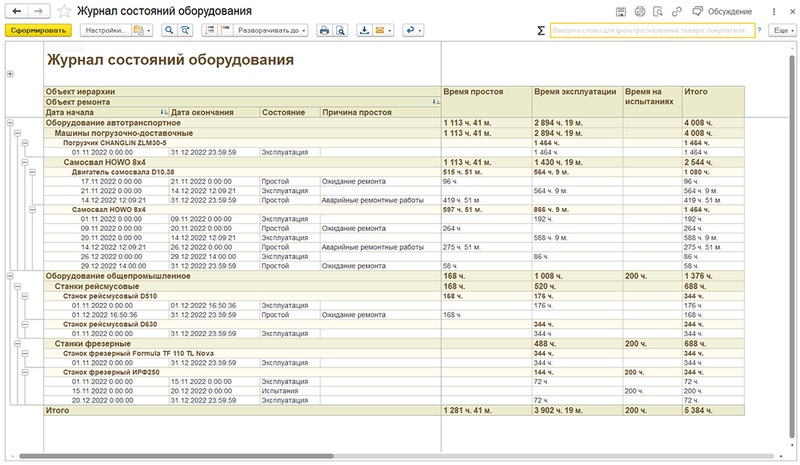Copy link using chain icon
800x465 pixels.
pos(677,11)
